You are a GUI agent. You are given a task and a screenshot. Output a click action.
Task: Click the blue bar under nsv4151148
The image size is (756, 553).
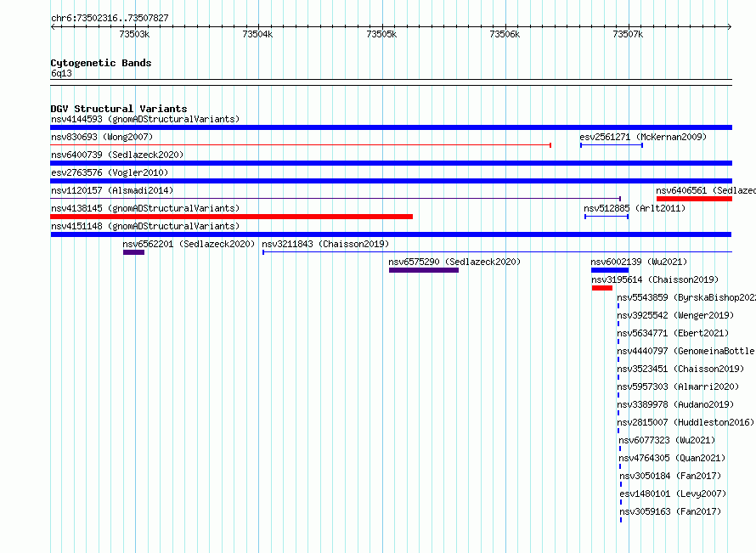pos(391,234)
